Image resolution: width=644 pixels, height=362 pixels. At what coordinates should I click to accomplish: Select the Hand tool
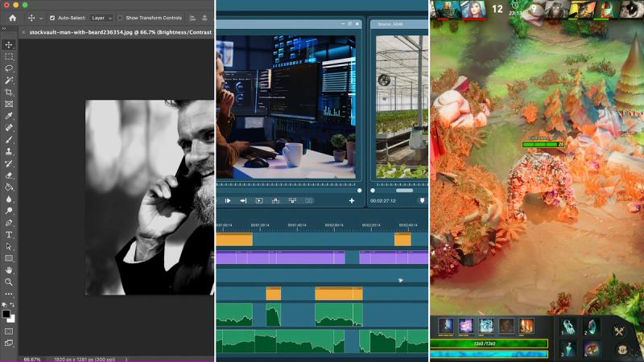coord(9,270)
